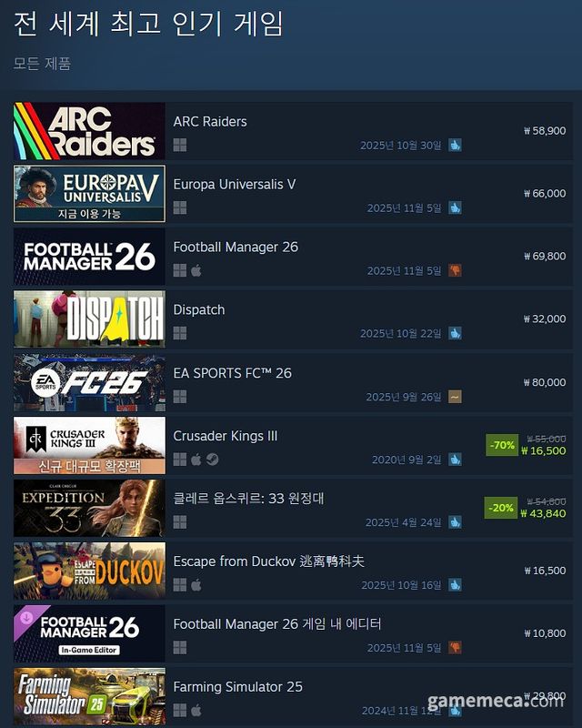Click the Apple icon on Football Manager 26 row
Viewport: 582px width, 728px height.
click(196, 270)
